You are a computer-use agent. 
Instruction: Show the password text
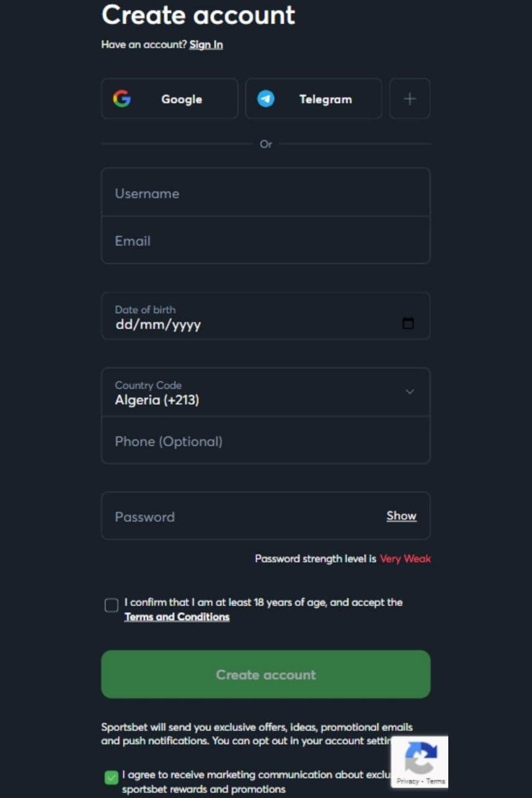point(401,515)
